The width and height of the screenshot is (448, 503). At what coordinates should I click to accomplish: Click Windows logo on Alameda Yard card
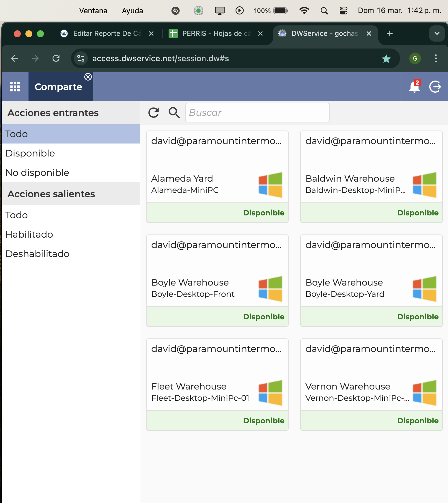tap(270, 185)
